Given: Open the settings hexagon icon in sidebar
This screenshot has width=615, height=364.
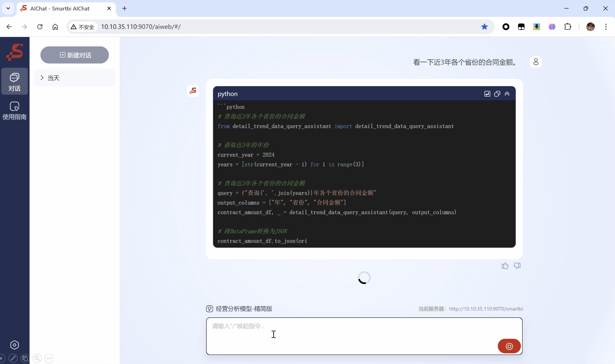Looking at the screenshot, I should click(x=14, y=345).
